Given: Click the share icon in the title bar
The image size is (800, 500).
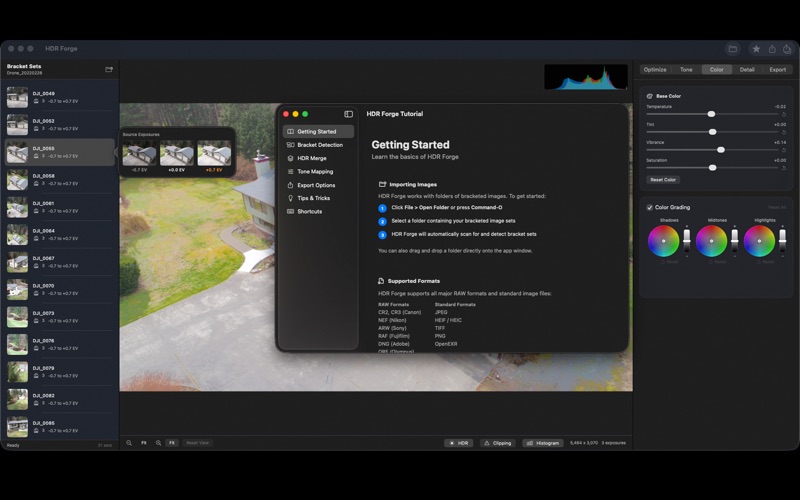Looking at the screenshot, I should 772,49.
